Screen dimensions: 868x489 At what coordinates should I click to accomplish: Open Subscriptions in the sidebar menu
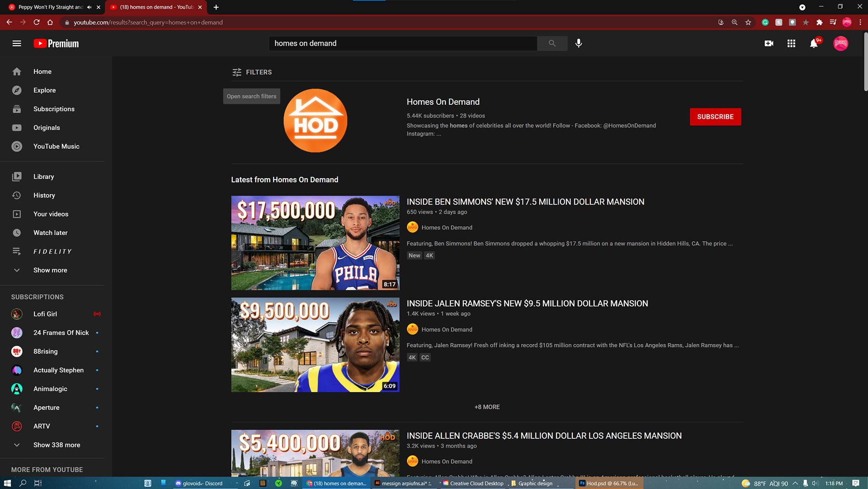point(53,109)
